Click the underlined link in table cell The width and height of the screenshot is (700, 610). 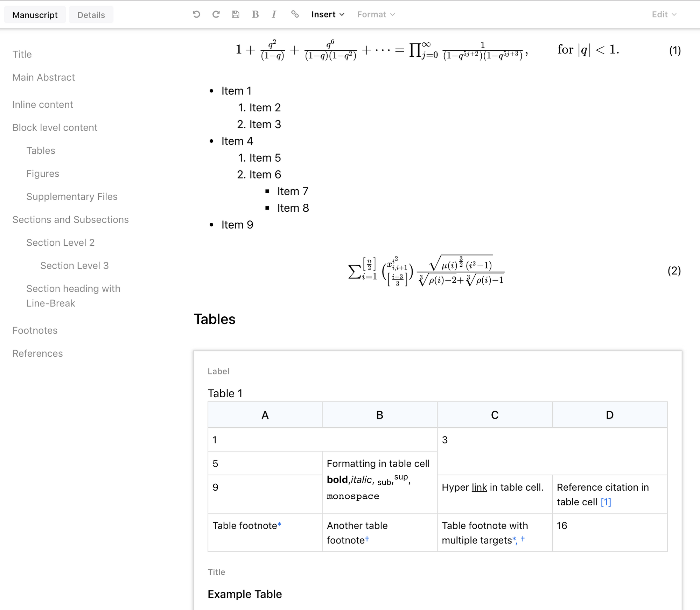[479, 487]
